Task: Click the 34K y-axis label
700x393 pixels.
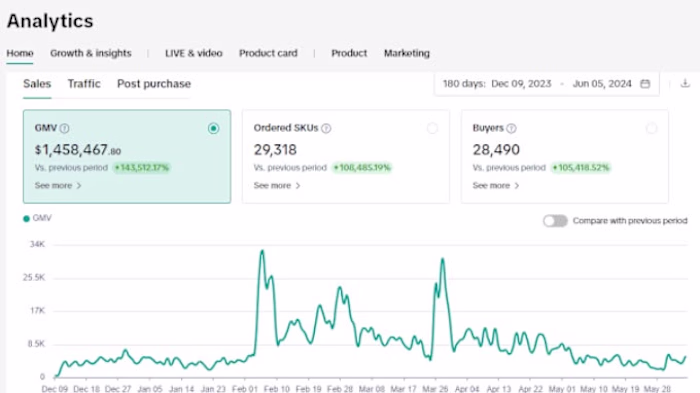Action: (x=38, y=244)
